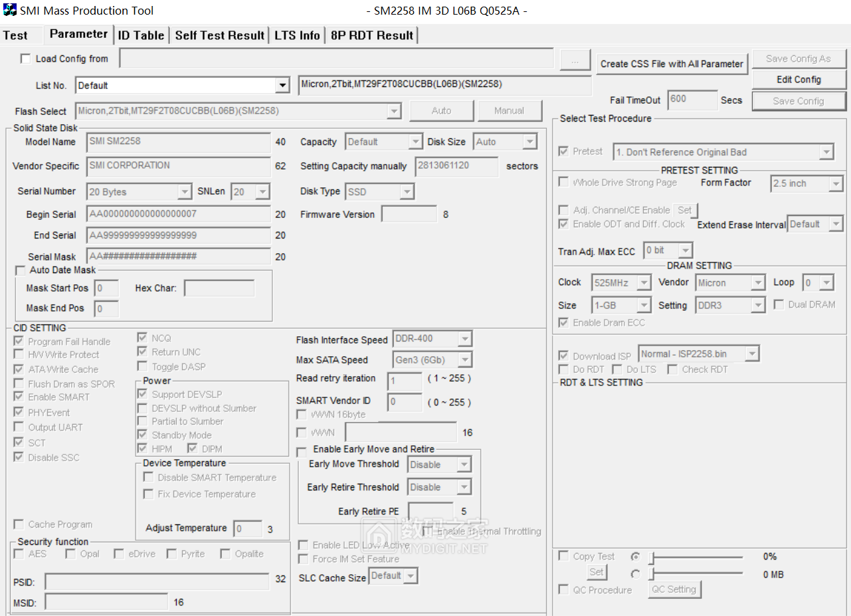Open the 8P RDT Result tab
The image size is (851, 616).
[372, 35]
